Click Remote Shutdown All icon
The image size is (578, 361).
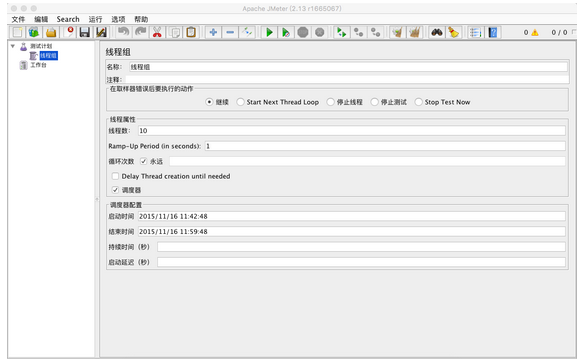pos(375,32)
